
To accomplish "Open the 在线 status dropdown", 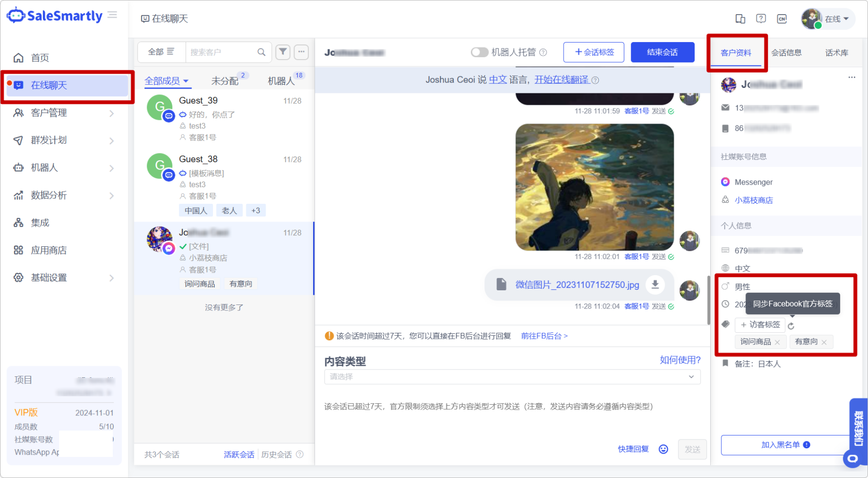I will [x=836, y=19].
